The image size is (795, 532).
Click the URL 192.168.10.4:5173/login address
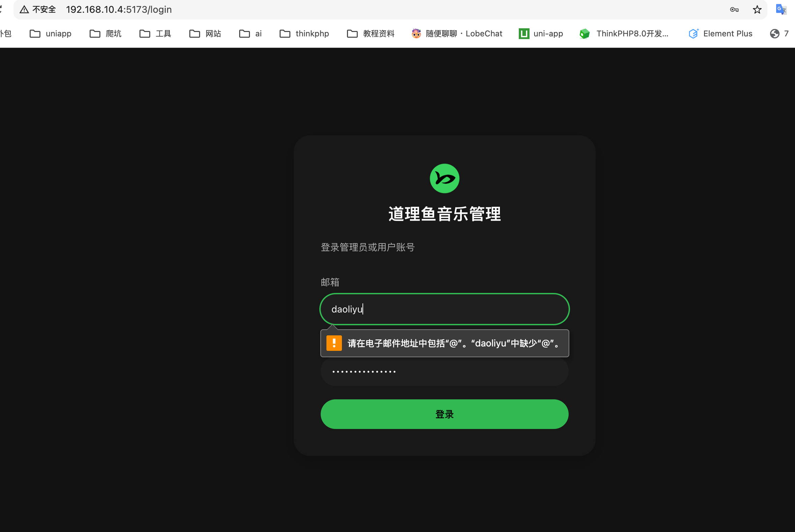[x=119, y=9]
